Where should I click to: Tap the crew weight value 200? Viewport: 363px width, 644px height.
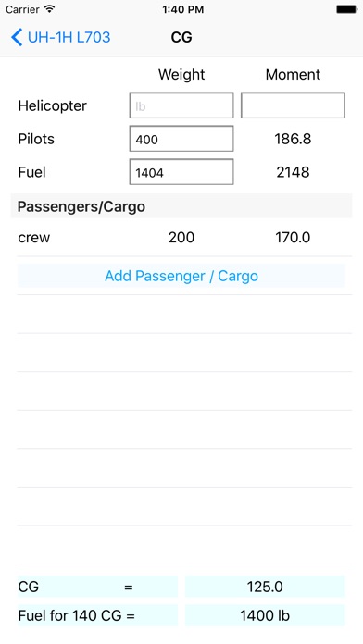click(181, 238)
